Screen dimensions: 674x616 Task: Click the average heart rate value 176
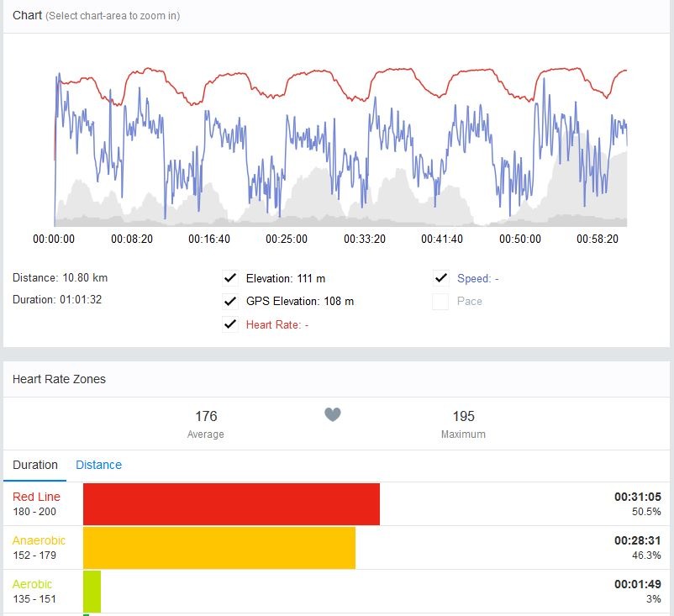coord(206,416)
